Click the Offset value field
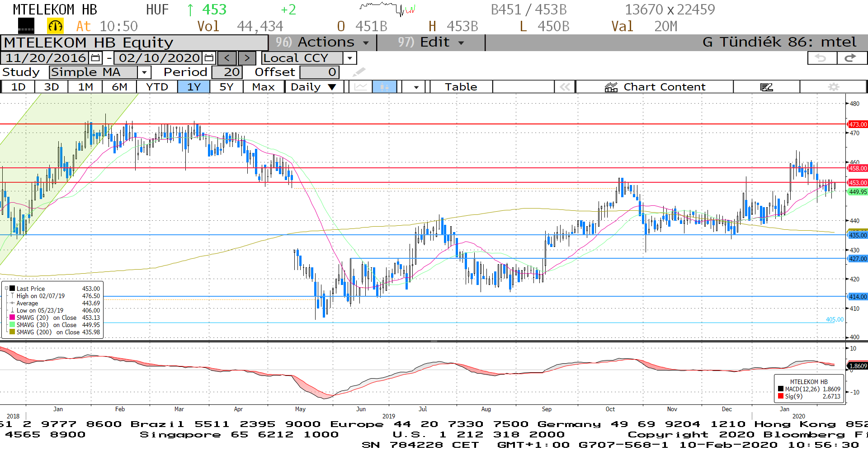This screenshot has width=868, height=470. tap(319, 72)
